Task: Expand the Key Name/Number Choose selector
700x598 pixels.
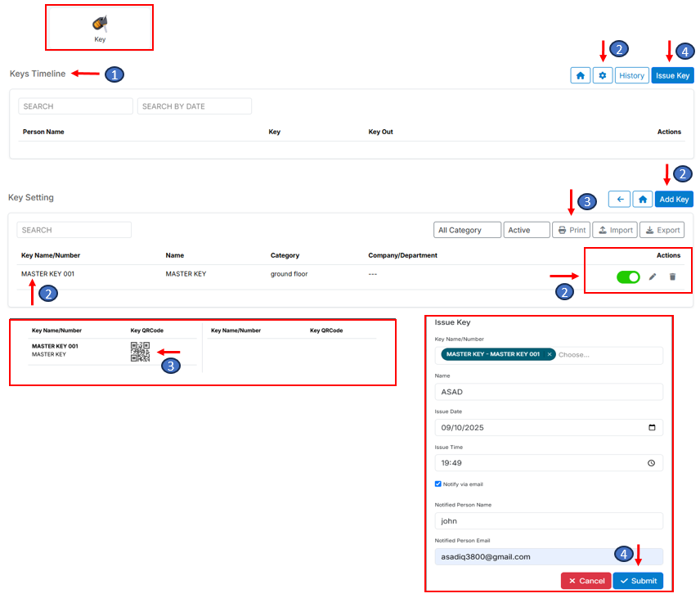Action: pyautogui.click(x=605, y=355)
